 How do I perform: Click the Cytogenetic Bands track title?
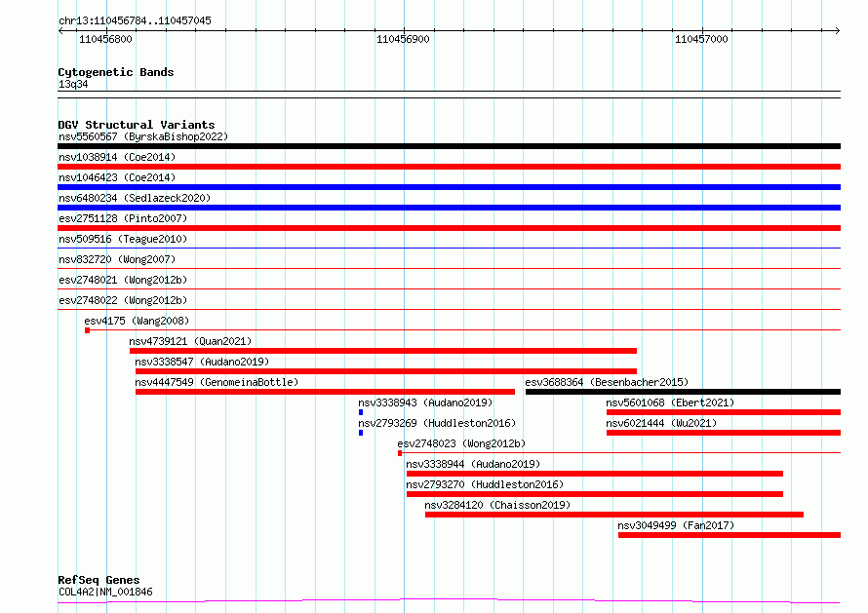[116, 72]
